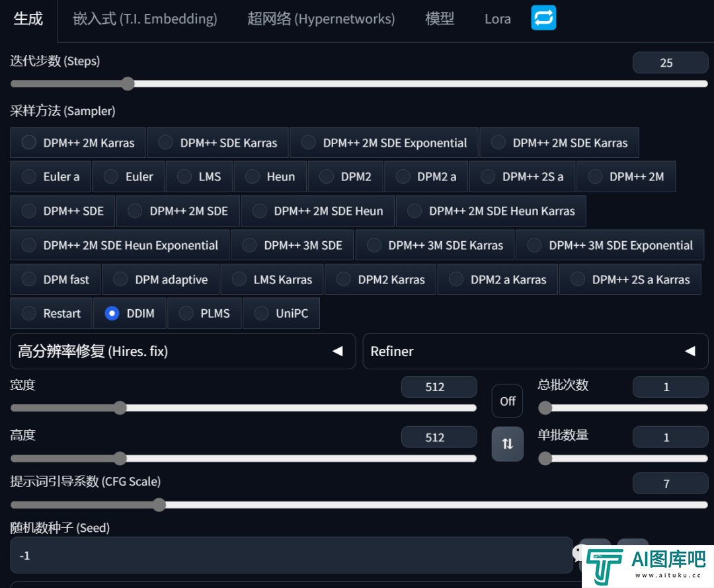The image size is (714, 588).
Task: Click the Off aspect ratio button
Action: pyautogui.click(x=507, y=401)
